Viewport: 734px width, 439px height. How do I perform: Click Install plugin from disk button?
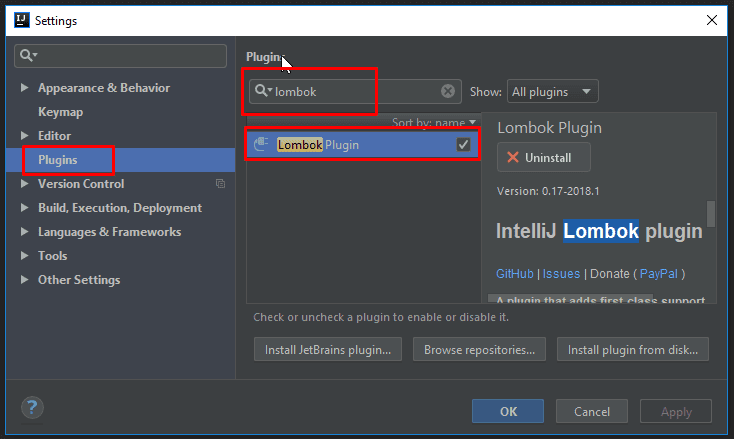click(633, 350)
